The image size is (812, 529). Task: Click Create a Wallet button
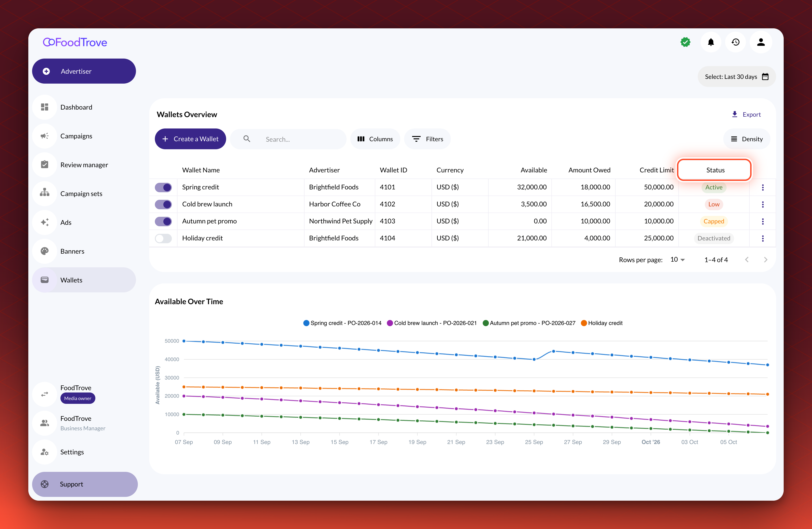[x=190, y=139]
